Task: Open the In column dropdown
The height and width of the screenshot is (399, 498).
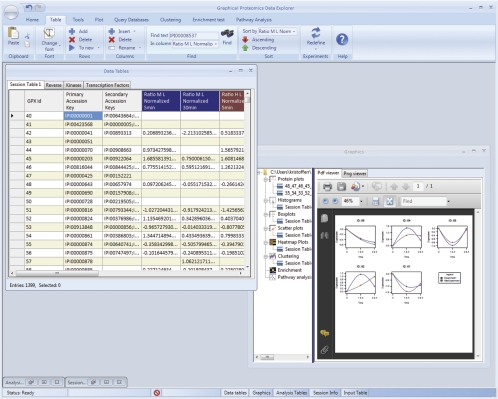Action: tap(195, 44)
